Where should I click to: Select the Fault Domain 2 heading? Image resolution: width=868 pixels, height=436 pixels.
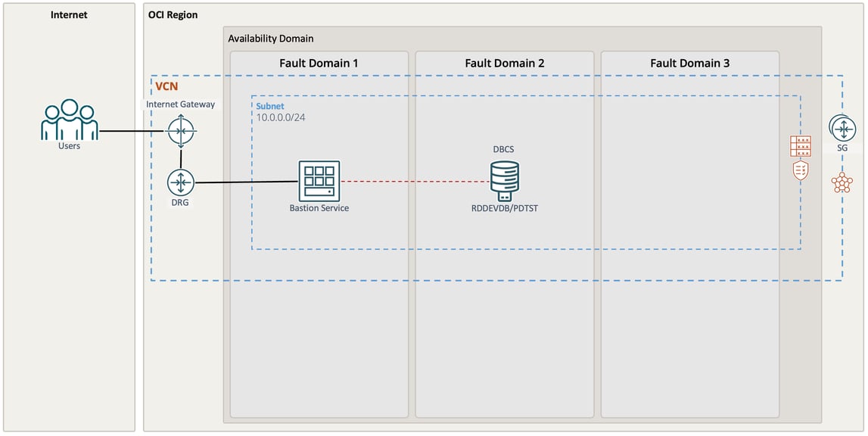[x=504, y=63]
